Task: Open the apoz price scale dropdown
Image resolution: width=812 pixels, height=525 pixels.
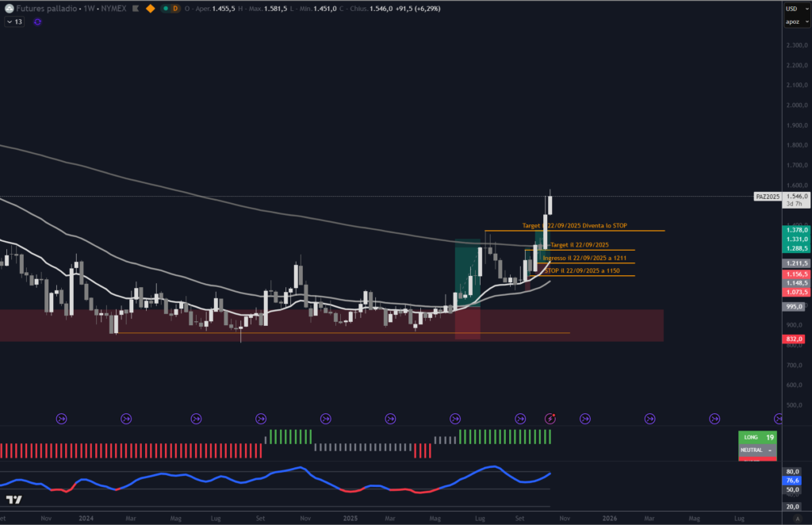Action: coord(791,21)
